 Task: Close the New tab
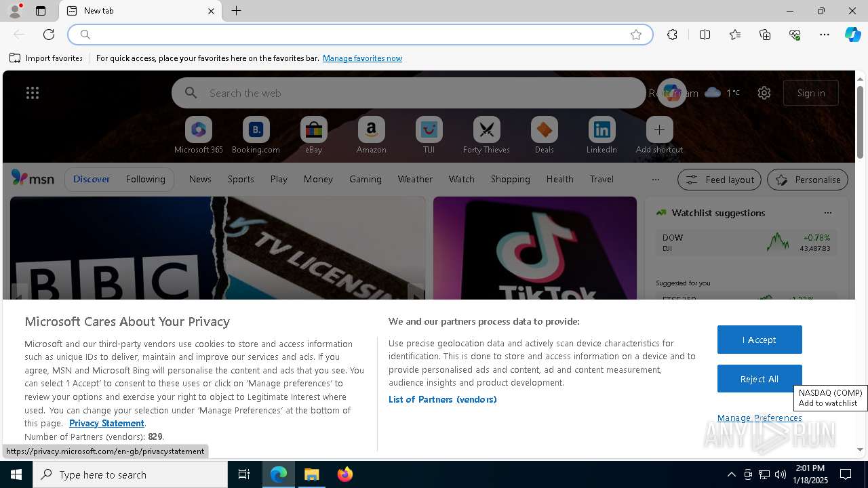211,11
